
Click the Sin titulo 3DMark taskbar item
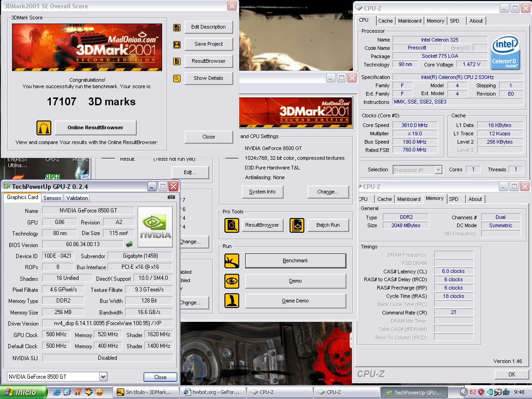145,392
